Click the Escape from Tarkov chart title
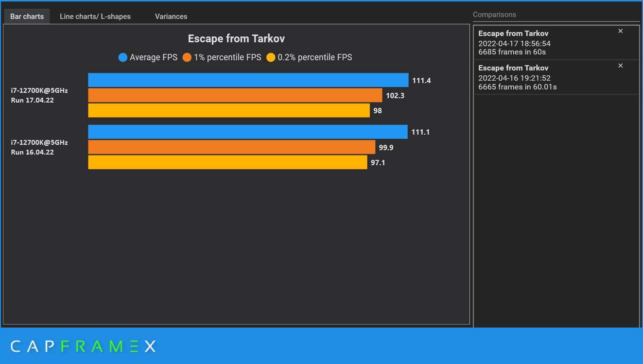This screenshot has width=643, height=364. 236,39
